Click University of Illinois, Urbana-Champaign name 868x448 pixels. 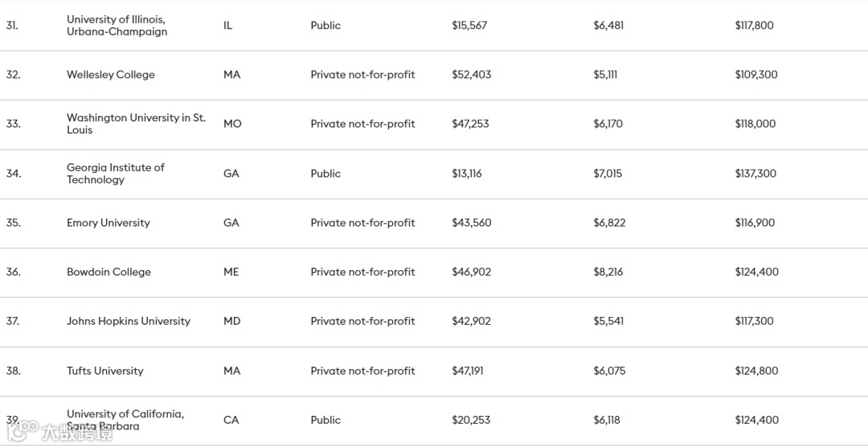(117, 25)
